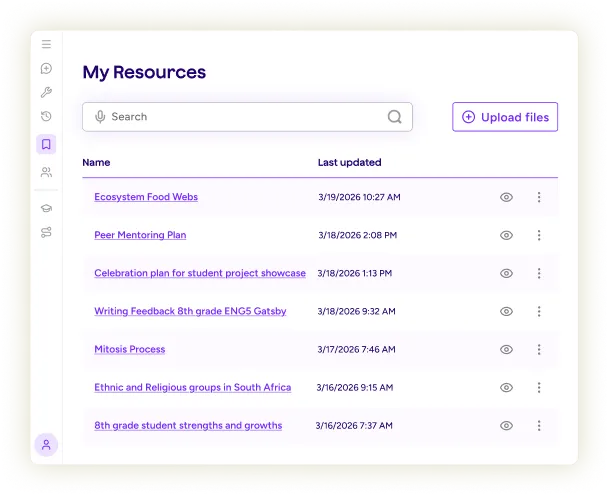Click the date 3/16/2026 7:37 AM
The width and height of the screenshot is (609, 496).
pos(354,426)
